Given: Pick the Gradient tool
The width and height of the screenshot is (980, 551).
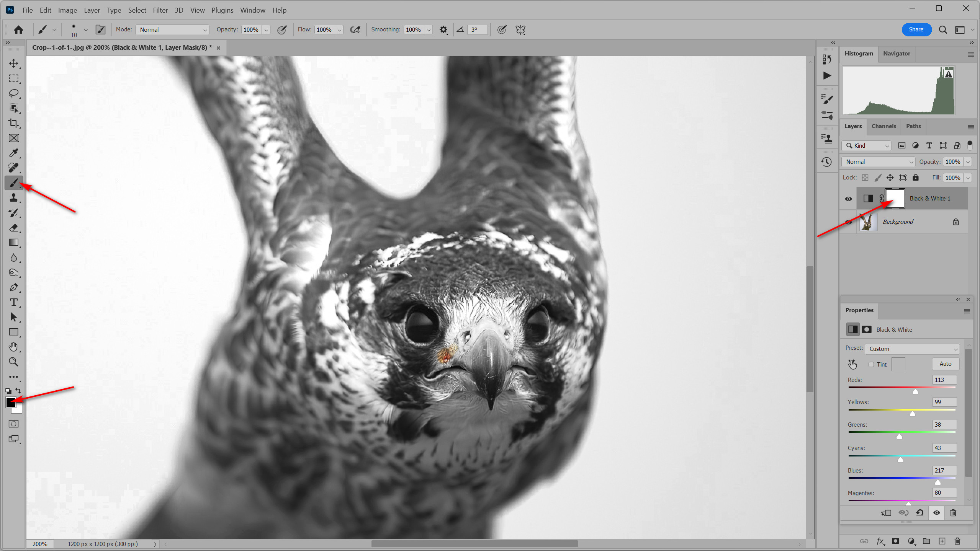Looking at the screenshot, I should 14,243.
